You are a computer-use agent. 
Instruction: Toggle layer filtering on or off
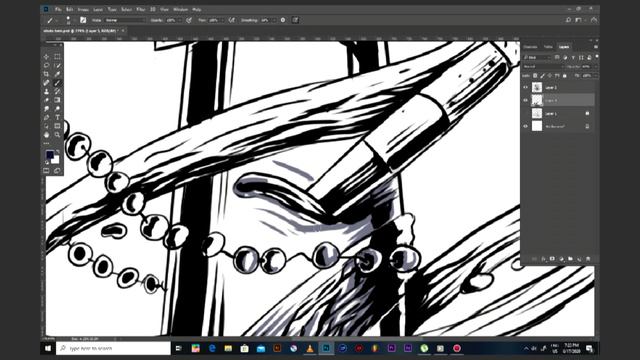click(x=597, y=57)
